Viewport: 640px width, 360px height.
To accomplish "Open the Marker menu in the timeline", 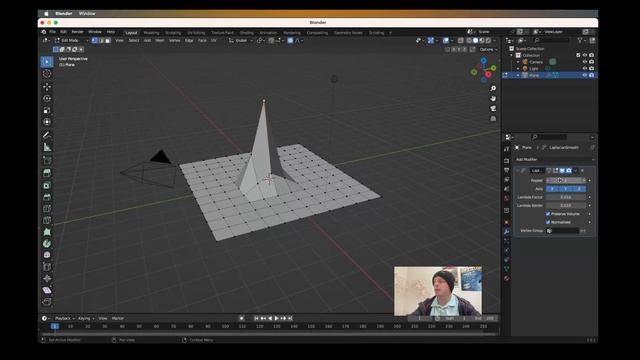I will 118,318.
